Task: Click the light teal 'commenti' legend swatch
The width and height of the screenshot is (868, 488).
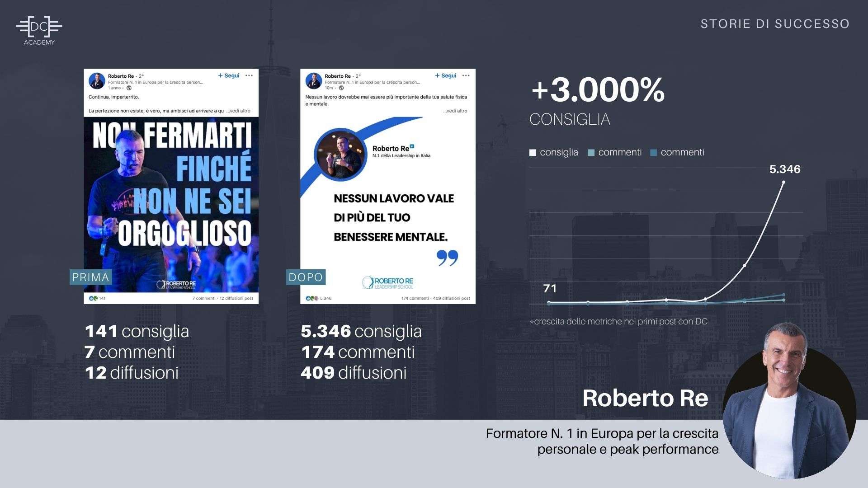Action: [x=591, y=153]
